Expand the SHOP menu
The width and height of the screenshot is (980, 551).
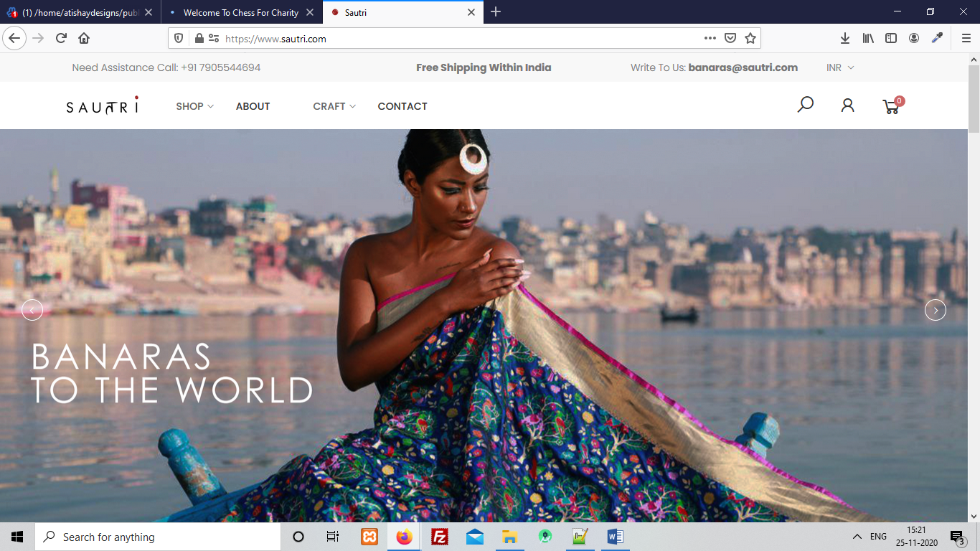point(195,106)
